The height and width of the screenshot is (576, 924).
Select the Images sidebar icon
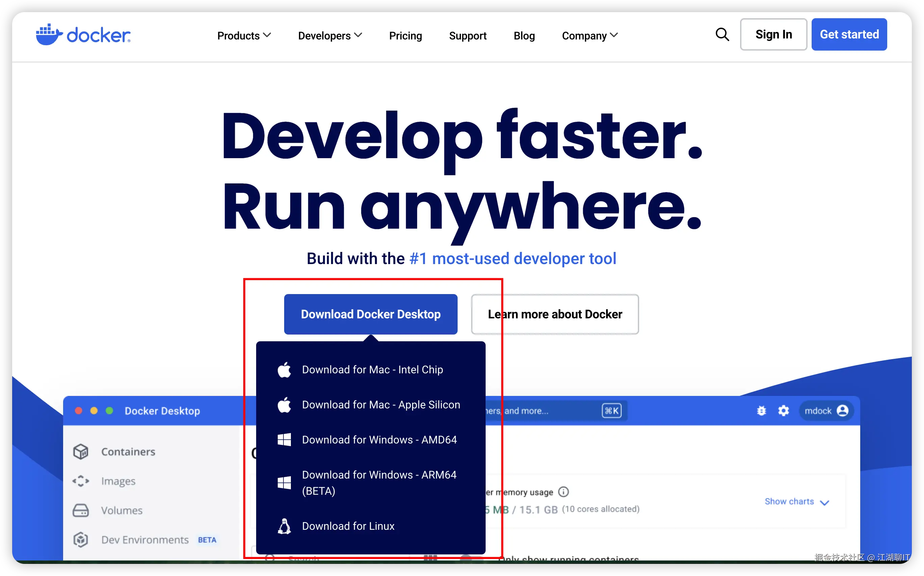[81, 481]
